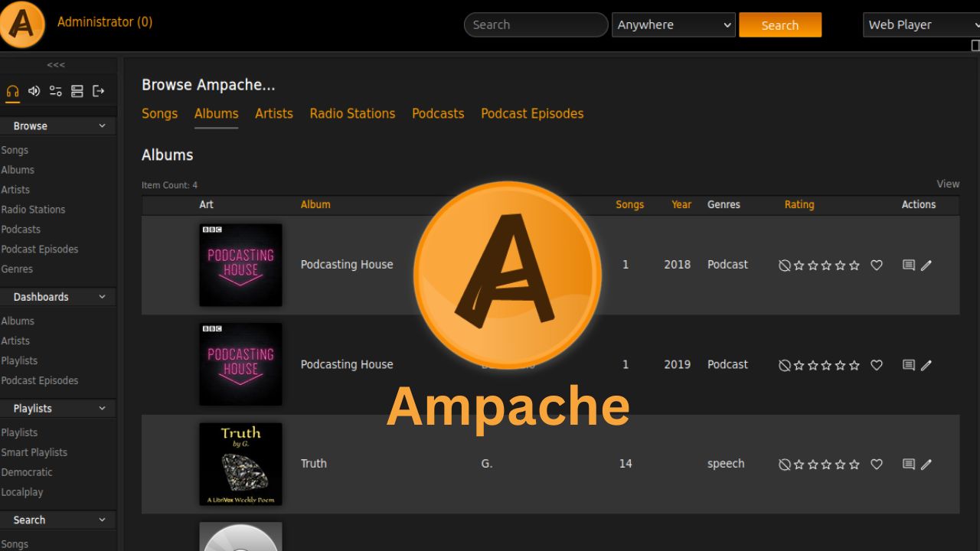Viewport: 980px width, 551px height.
Task: Favorite Podcasting House 2019 with heart
Action: 877,365
